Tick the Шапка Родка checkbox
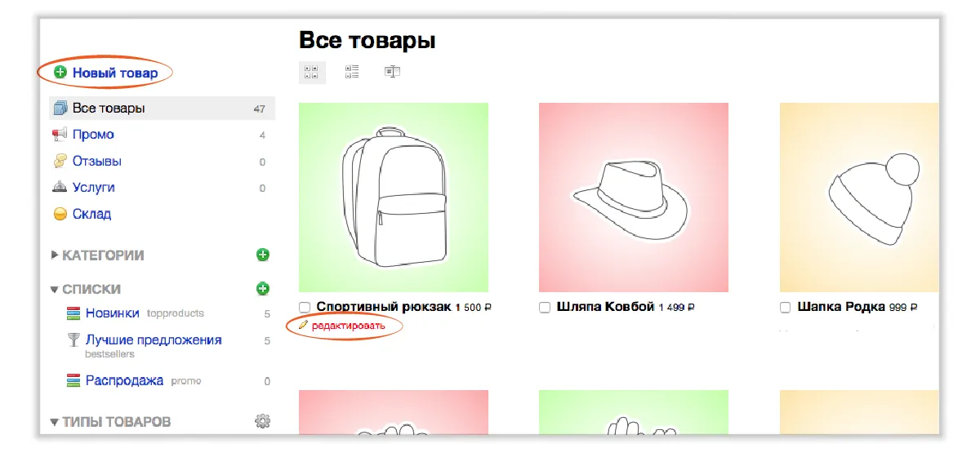The width and height of the screenshot is (980, 457). tap(785, 308)
